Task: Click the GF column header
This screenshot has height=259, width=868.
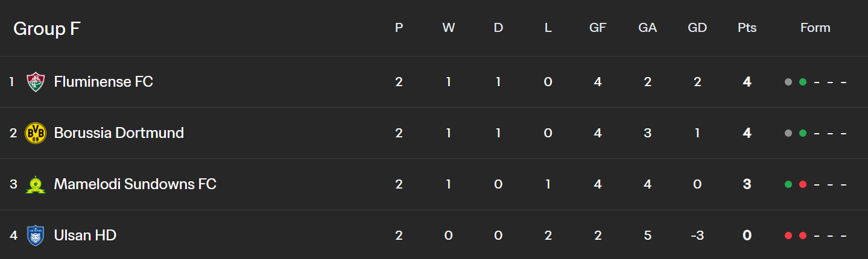Action: (x=598, y=28)
